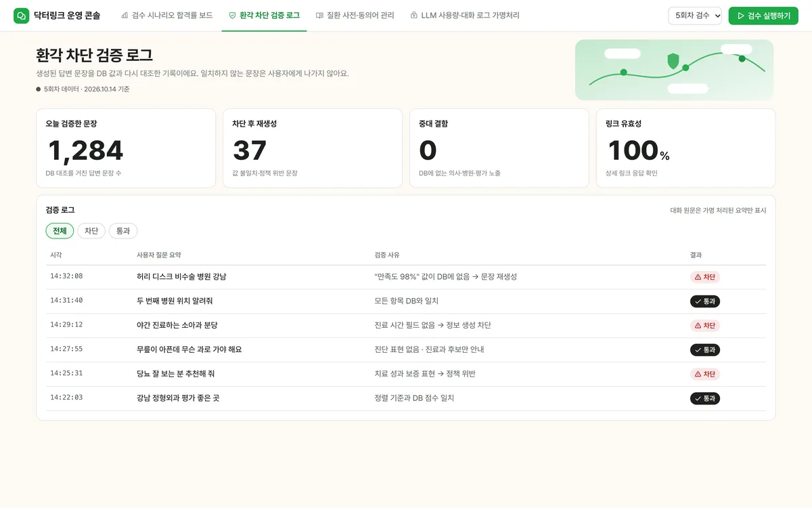Select the row 허리 디스크 비수술 병원 강남
812x508 pixels.
(406, 277)
